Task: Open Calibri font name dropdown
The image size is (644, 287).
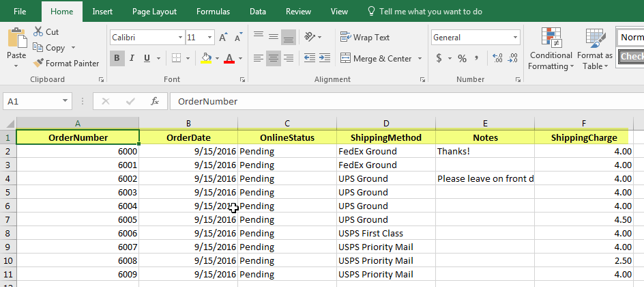Action: coord(180,38)
